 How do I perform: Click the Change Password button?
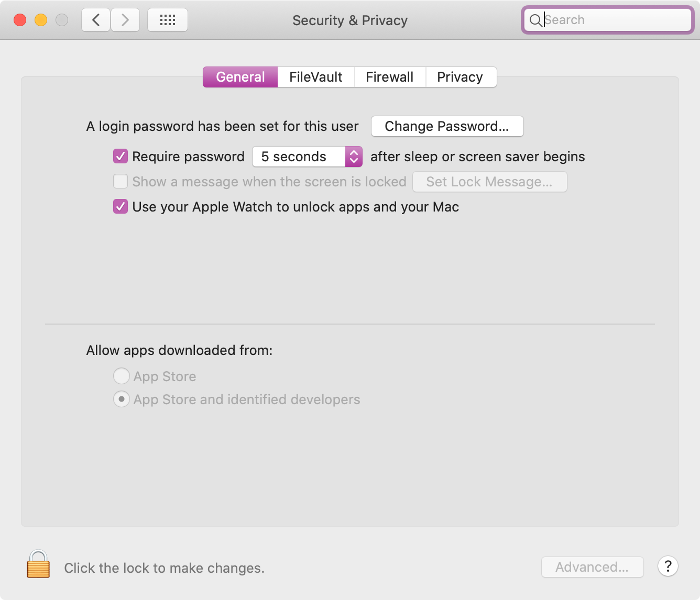click(x=447, y=126)
